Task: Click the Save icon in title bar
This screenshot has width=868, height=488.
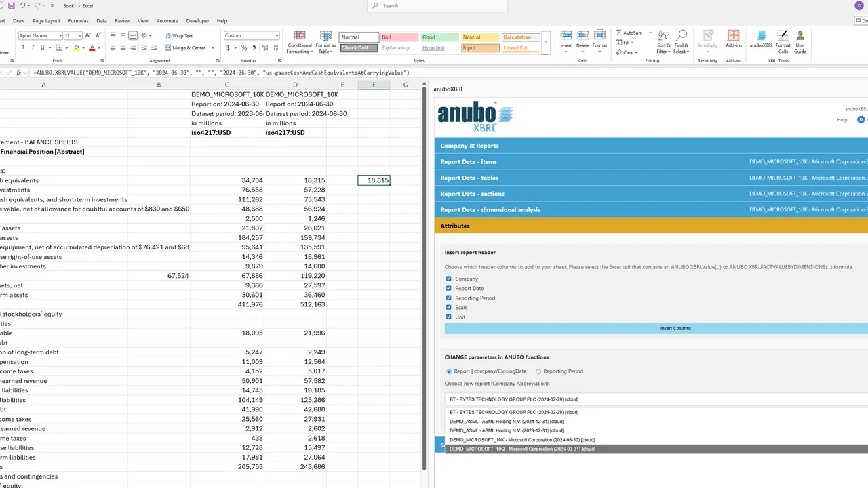Action: pos(12,5)
